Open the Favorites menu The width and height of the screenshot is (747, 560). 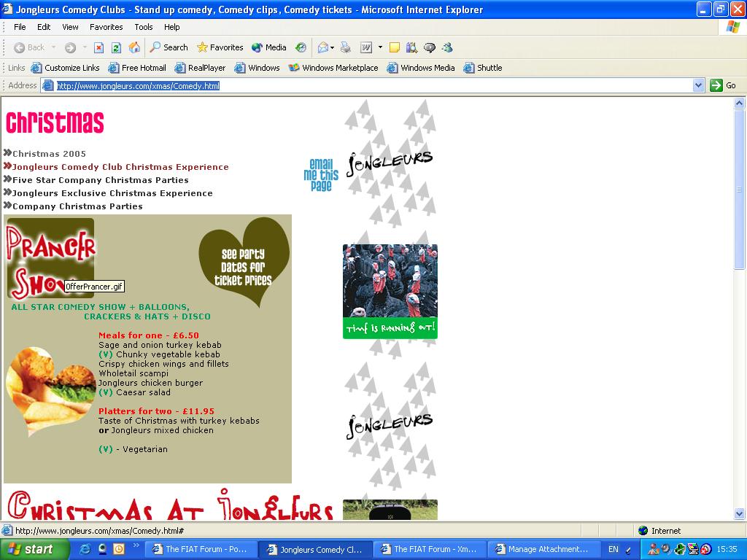[x=107, y=27]
